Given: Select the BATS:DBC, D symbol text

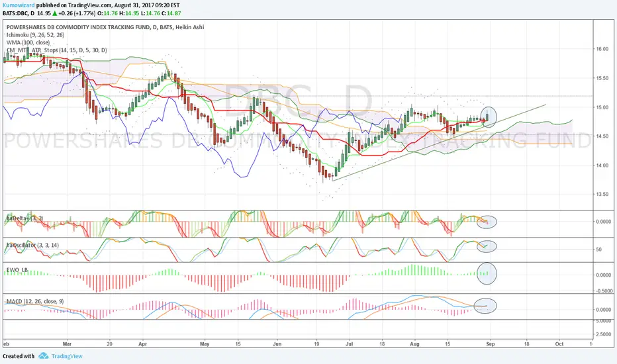Looking at the screenshot, I should (x=19, y=13).
